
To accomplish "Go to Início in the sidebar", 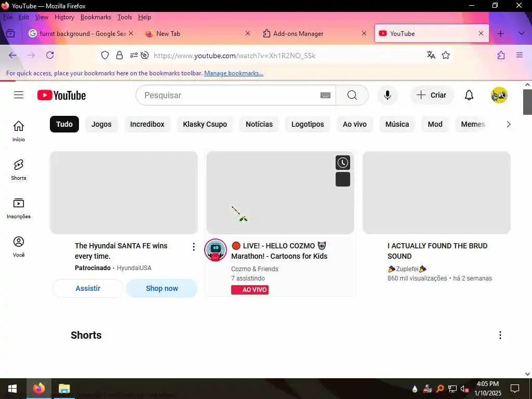I will tap(19, 131).
